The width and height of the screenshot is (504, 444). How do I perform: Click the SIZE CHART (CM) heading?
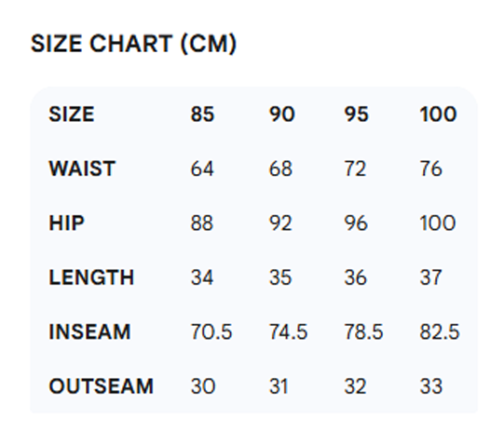click(133, 44)
